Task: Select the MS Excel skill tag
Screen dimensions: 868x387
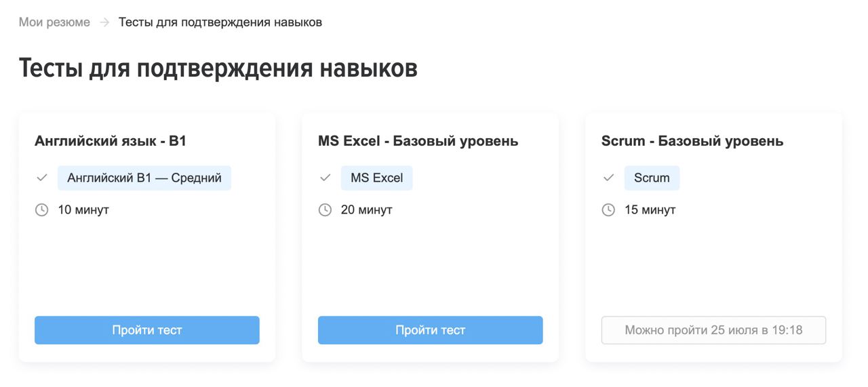Action: pos(377,178)
